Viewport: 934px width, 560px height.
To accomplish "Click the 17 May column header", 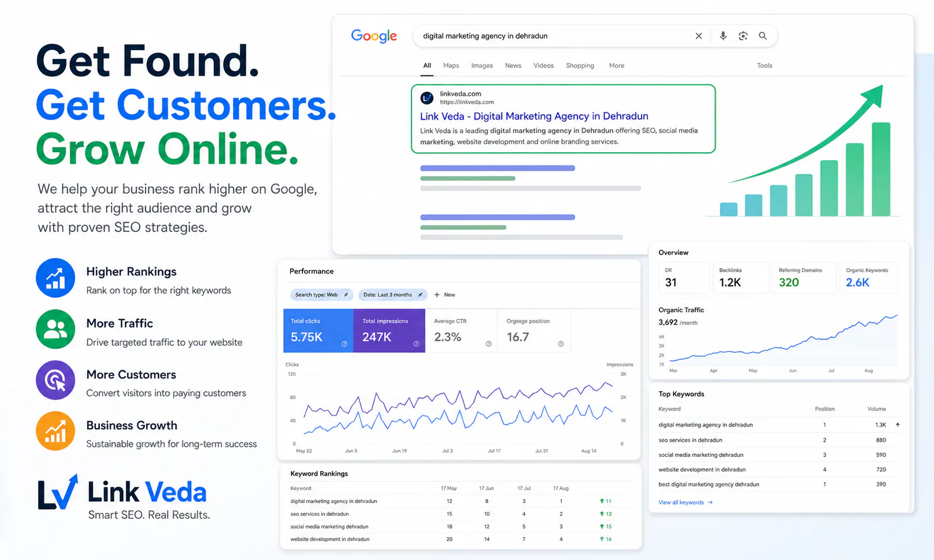I will (x=449, y=488).
